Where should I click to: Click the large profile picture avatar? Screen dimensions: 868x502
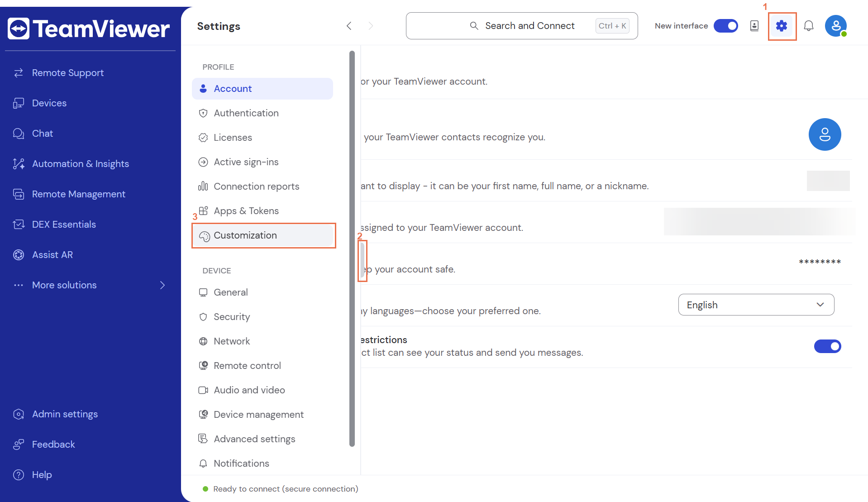tap(825, 134)
